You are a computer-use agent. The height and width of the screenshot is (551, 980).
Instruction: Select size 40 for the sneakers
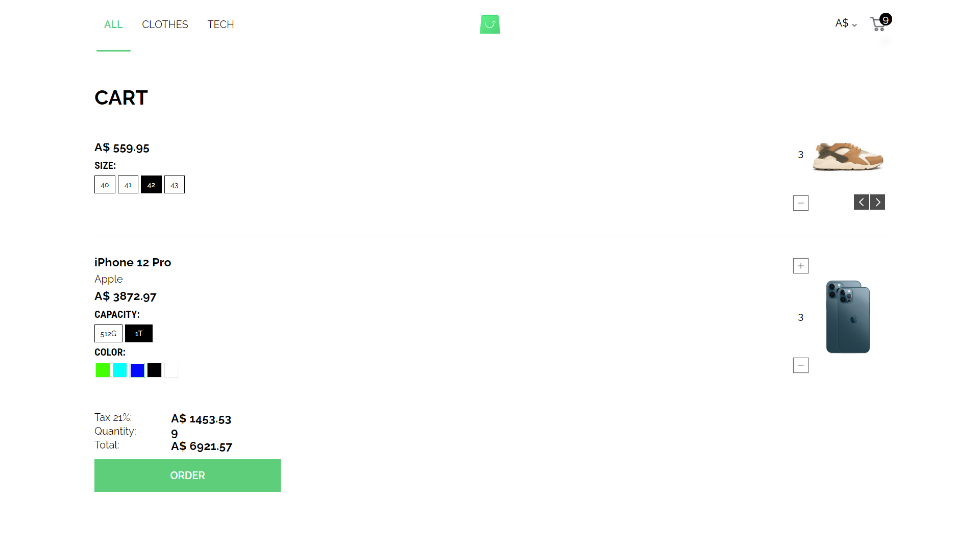(x=105, y=184)
